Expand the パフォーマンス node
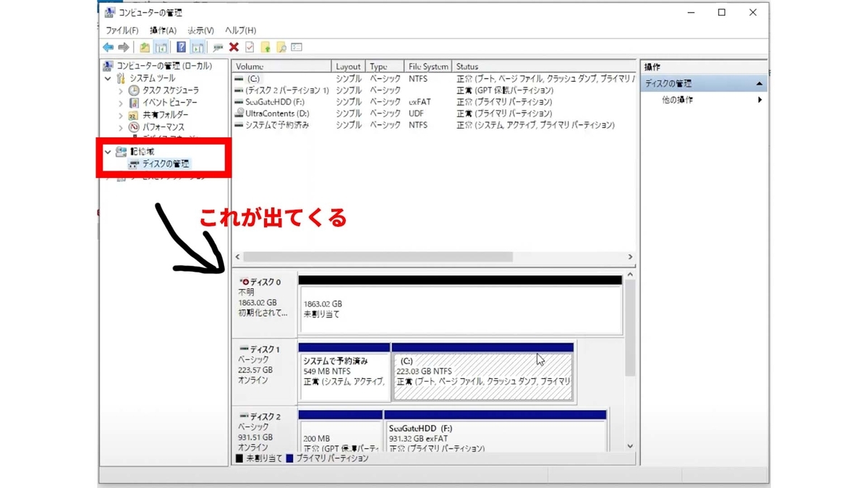 121,127
